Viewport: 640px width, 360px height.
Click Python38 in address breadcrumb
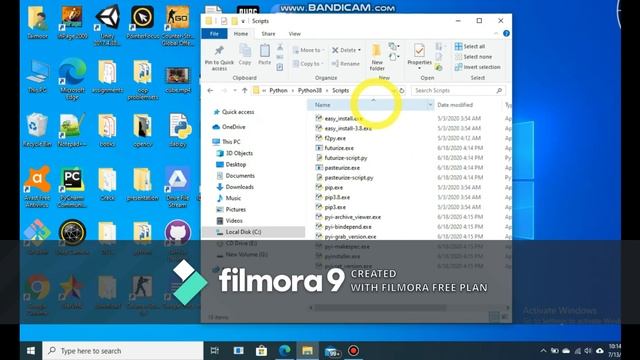tap(310, 91)
